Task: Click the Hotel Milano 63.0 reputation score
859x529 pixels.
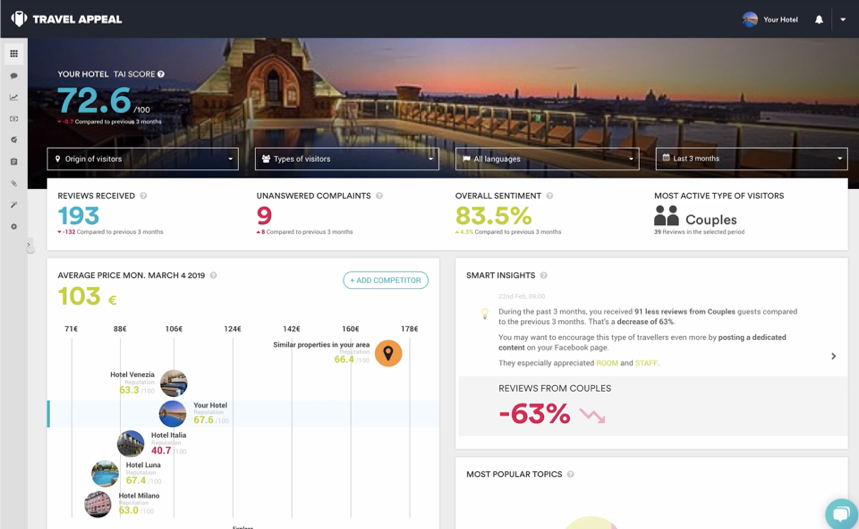Action: coord(129,510)
